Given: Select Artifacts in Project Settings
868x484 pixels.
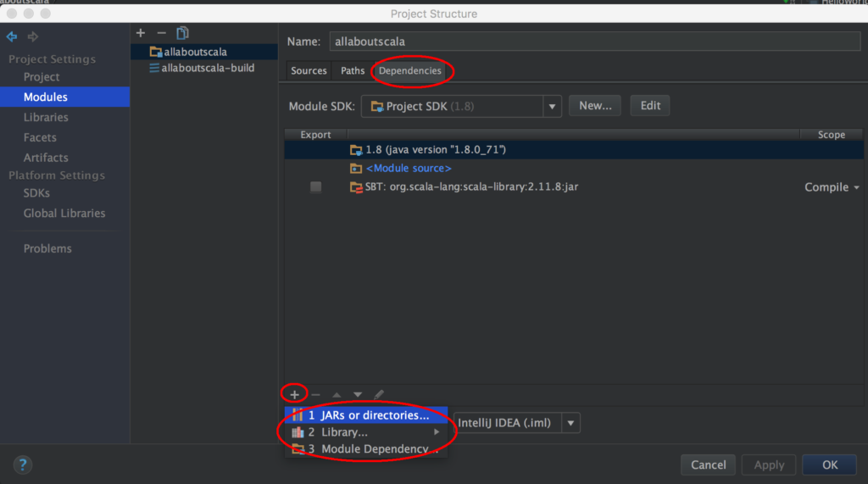Looking at the screenshot, I should point(46,158).
